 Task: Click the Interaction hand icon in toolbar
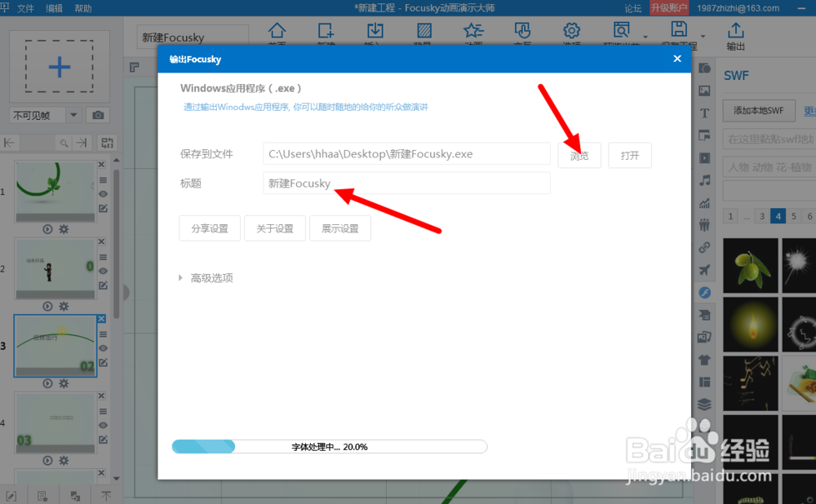coord(522,31)
